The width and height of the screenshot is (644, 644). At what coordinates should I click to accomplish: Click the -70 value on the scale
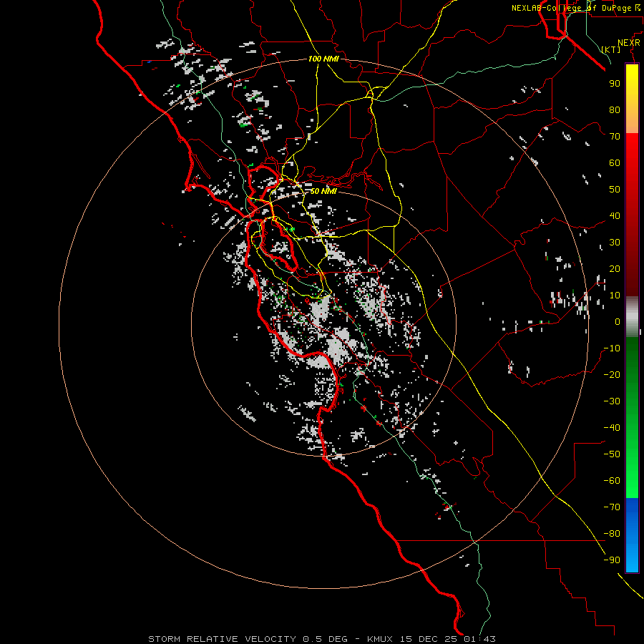point(612,507)
